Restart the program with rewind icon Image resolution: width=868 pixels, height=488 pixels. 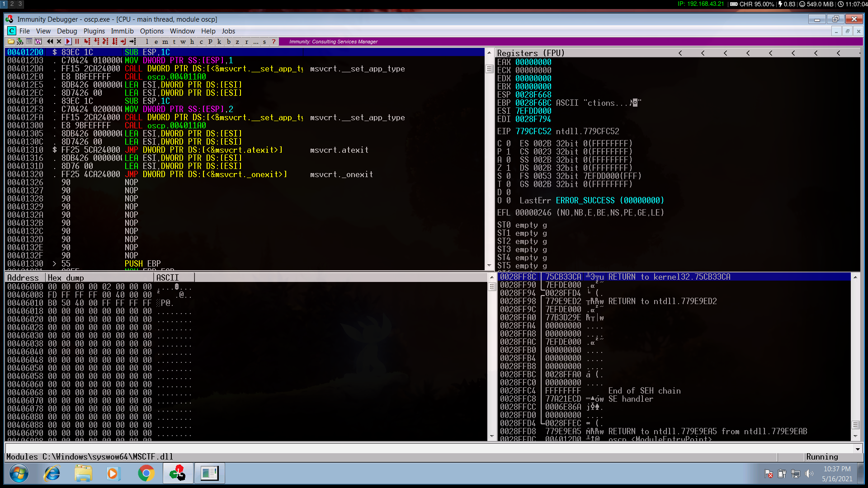click(50, 42)
